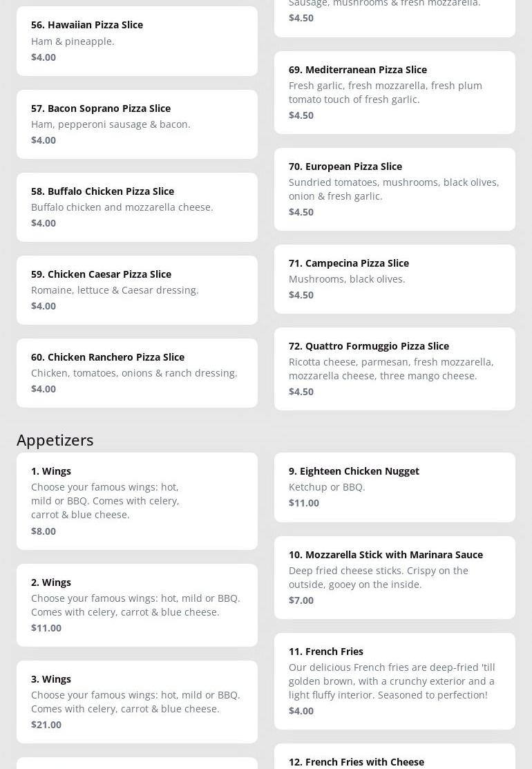Click Quattro Formuggio ingredients description

(391, 369)
